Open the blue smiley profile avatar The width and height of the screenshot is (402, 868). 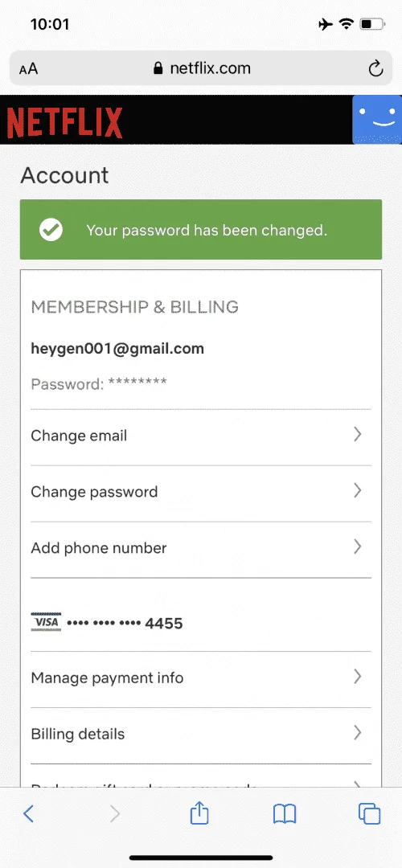click(377, 120)
